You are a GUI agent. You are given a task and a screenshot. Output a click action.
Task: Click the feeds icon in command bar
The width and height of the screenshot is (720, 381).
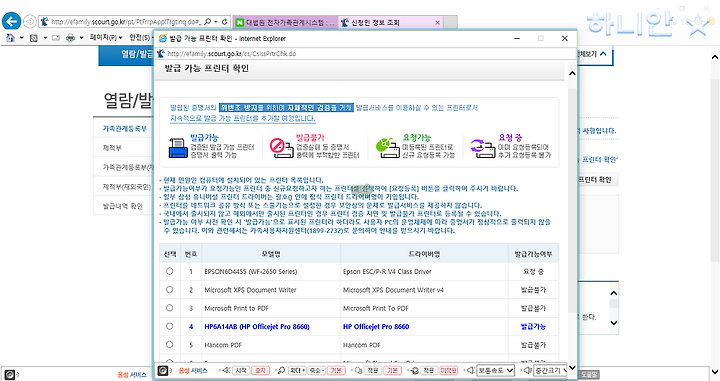[34, 38]
